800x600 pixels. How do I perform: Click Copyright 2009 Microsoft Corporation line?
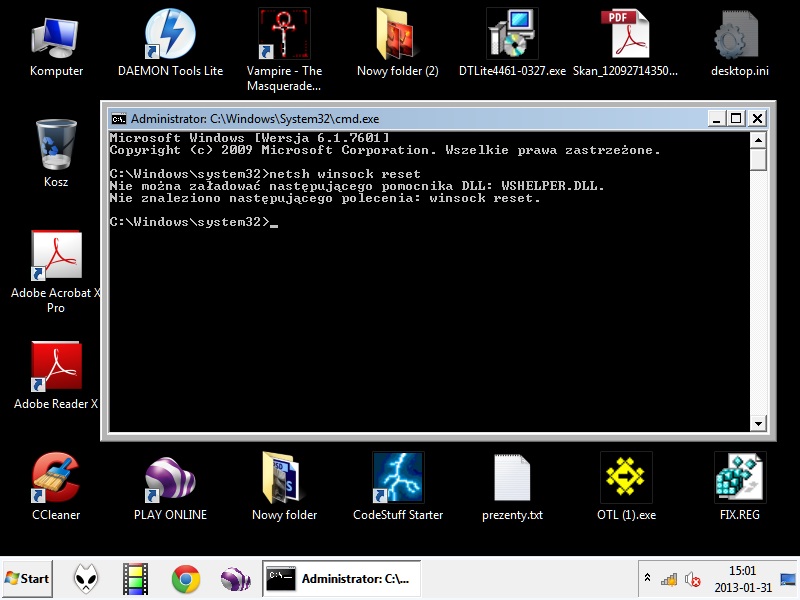tap(385, 150)
